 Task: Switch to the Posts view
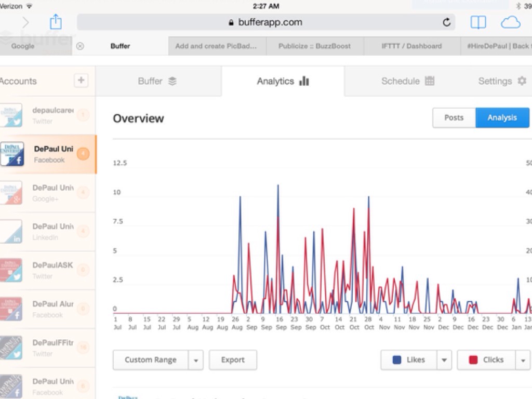click(x=454, y=118)
